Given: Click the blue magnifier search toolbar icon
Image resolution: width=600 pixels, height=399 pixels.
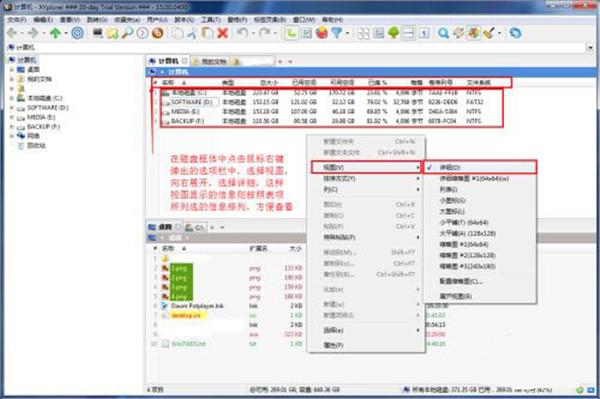Looking at the screenshot, I should (x=443, y=33).
